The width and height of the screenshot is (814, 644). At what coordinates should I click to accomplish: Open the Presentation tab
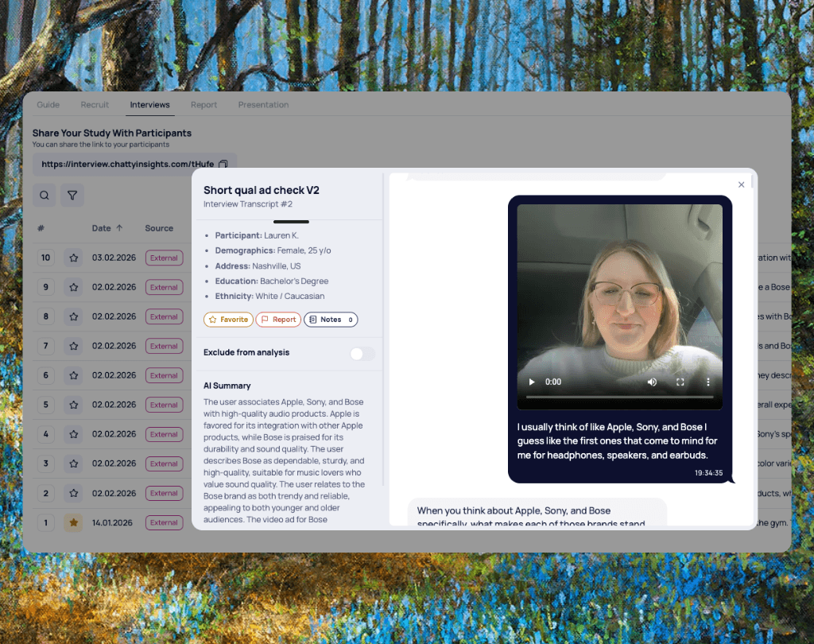[263, 104]
